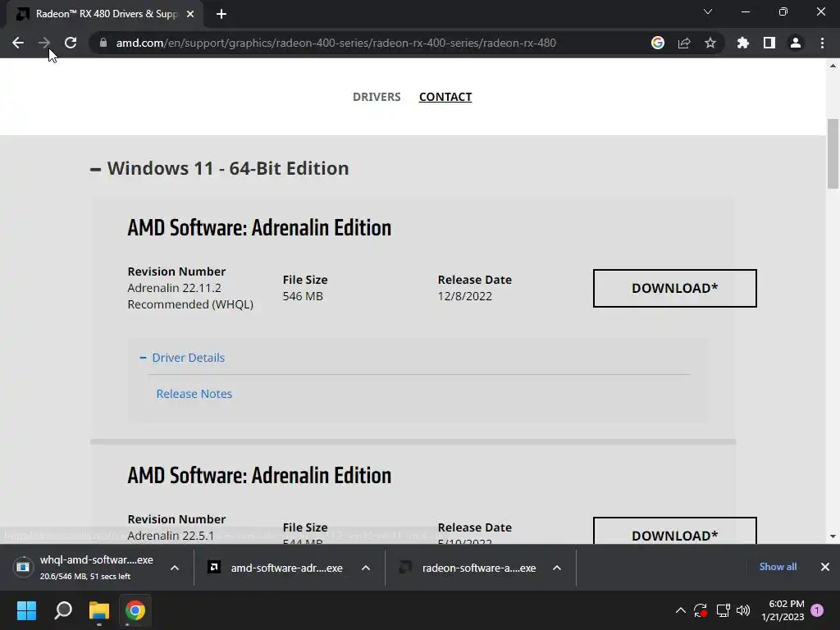Click the 546 MB file size value
The image size is (840, 630).
303,296
